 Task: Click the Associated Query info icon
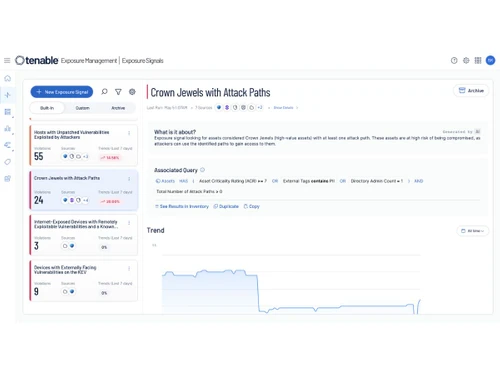pos(202,170)
